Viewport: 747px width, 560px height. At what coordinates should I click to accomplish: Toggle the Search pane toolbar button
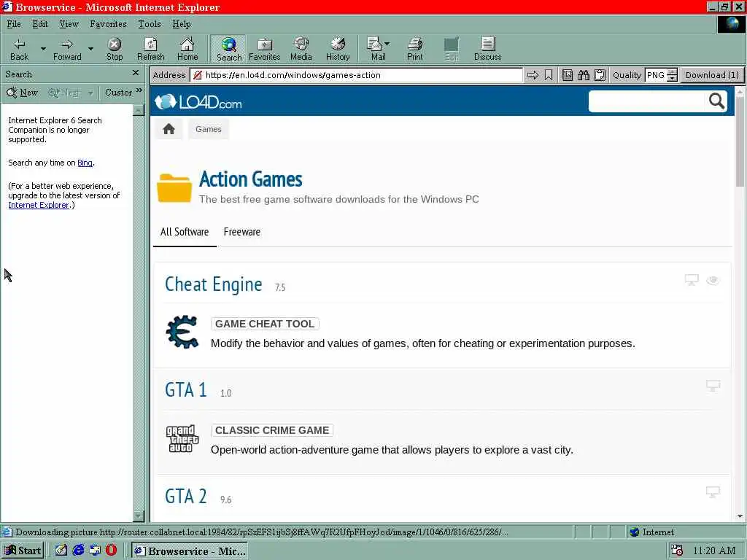pyautogui.click(x=228, y=49)
